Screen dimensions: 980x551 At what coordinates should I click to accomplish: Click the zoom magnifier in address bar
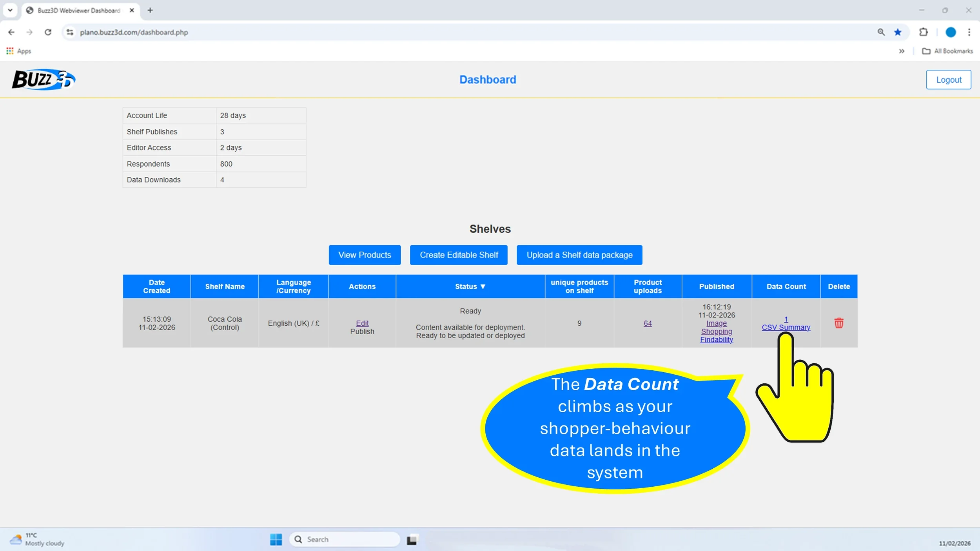pos(881,32)
